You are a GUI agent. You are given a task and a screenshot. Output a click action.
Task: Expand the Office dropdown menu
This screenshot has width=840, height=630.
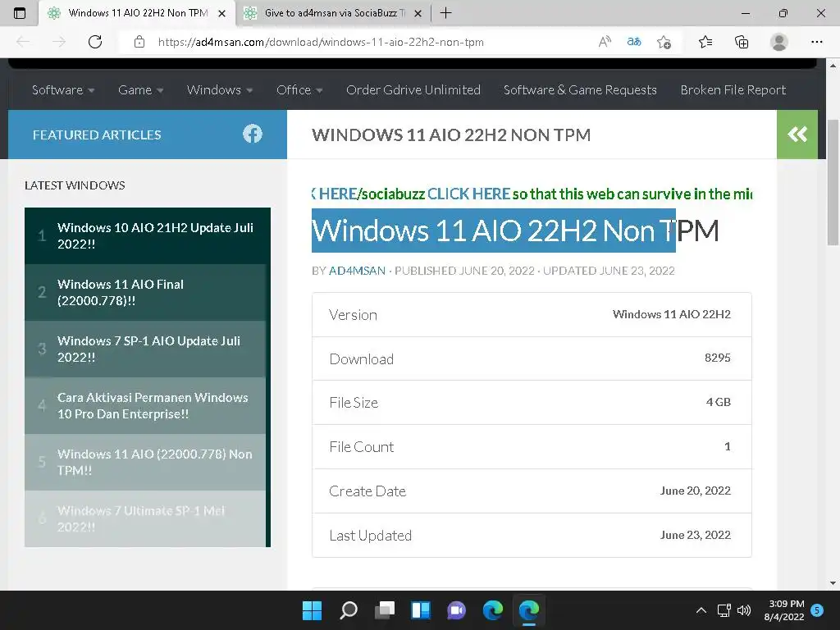(x=299, y=90)
